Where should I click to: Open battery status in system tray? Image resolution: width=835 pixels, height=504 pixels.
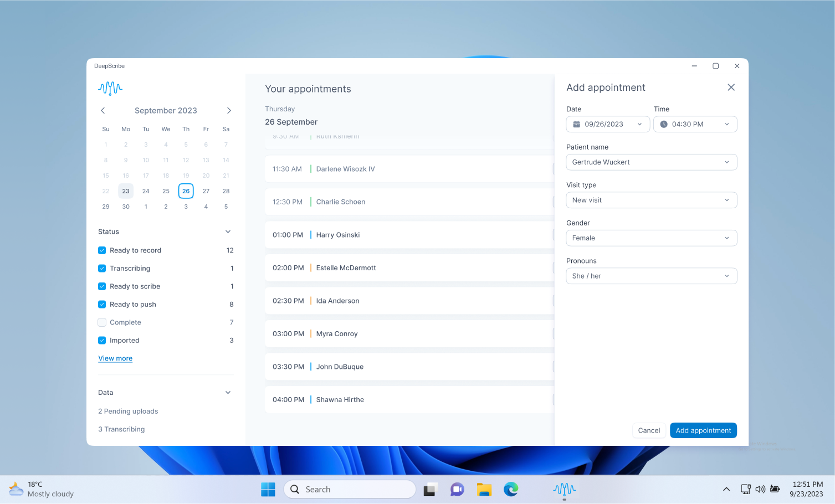775,489
